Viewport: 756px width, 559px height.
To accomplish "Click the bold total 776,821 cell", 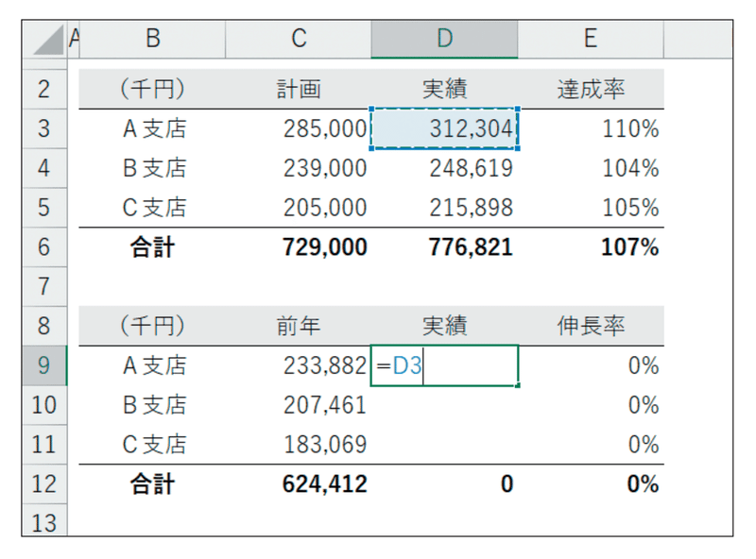I will 444,247.
